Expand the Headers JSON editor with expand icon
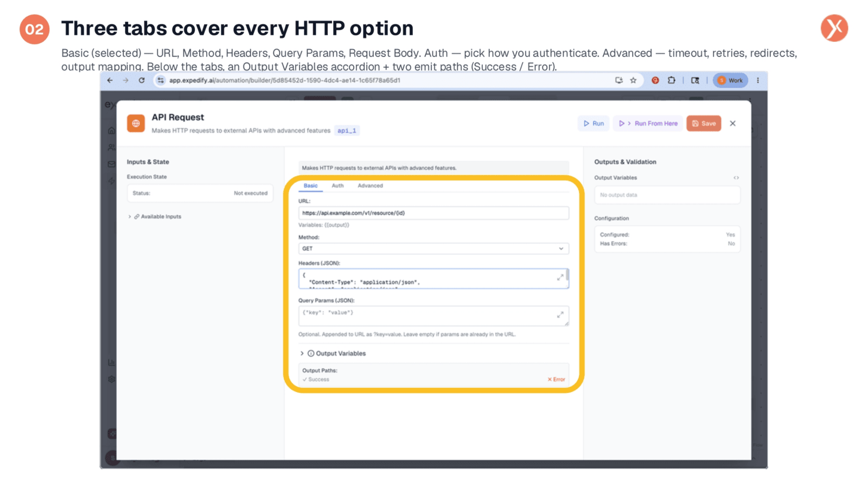The image size is (868, 488). point(560,277)
